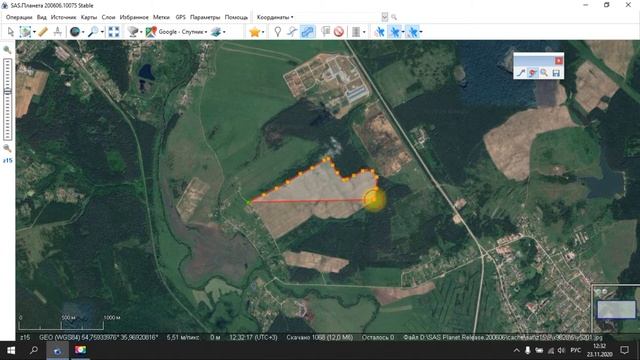Open the Операции menu
This screenshot has width=640, height=360.
pos(19,17)
